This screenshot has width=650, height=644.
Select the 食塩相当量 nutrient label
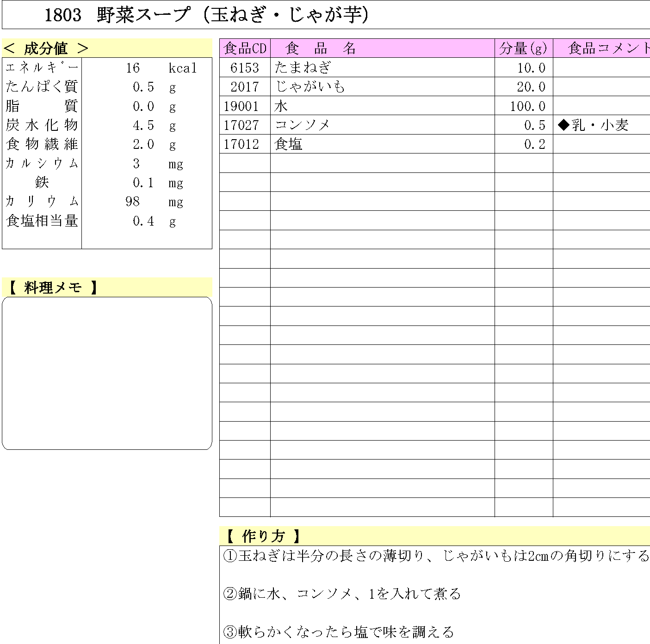click(x=42, y=221)
